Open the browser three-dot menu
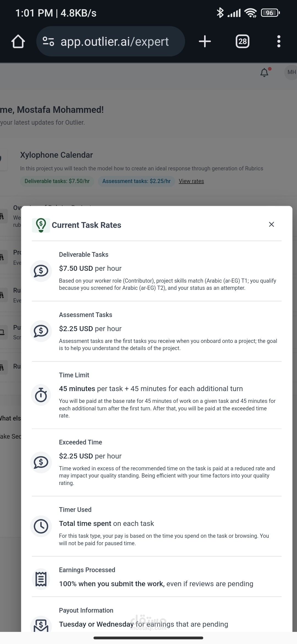Image resolution: width=297 pixels, height=644 pixels. [x=279, y=42]
